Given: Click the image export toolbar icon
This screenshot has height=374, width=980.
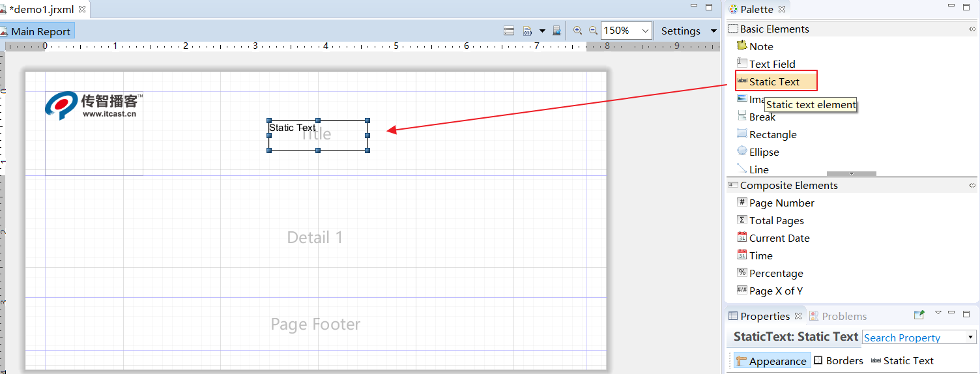Looking at the screenshot, I should coord(556,31).
